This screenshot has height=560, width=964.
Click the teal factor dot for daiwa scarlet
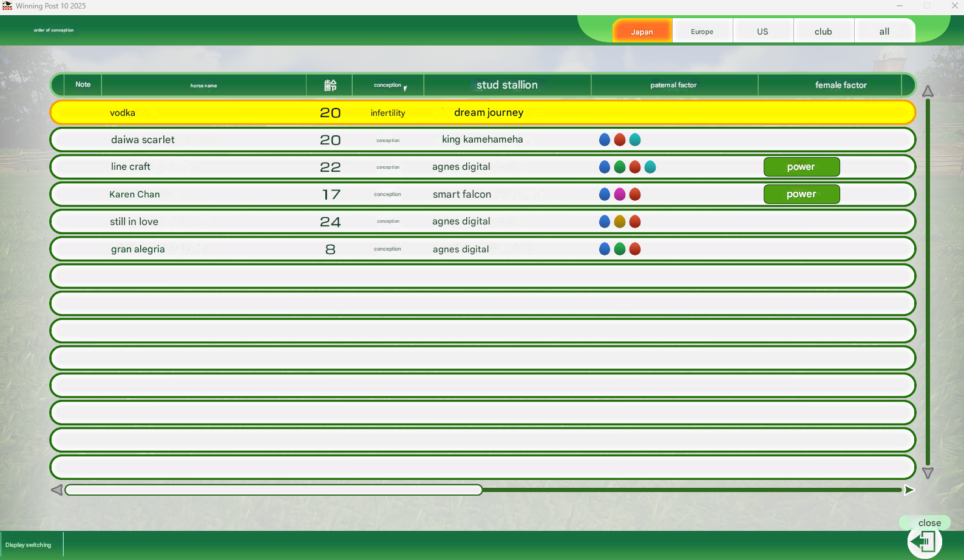point(635,140)
